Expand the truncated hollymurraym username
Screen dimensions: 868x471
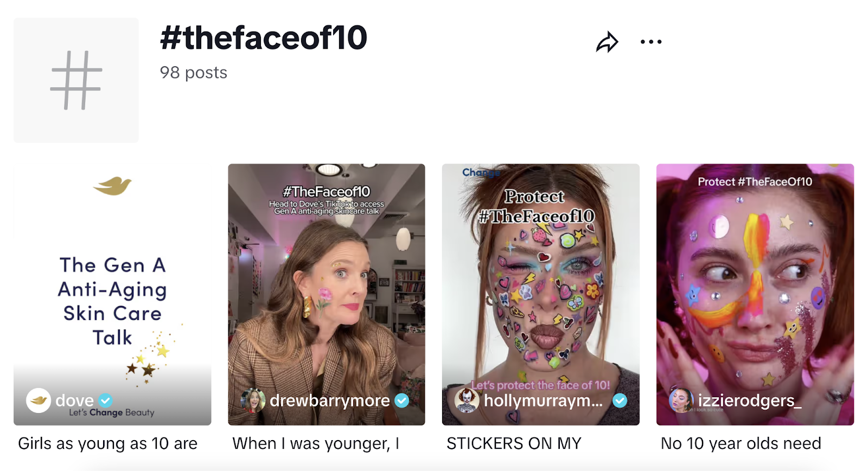[x=542, y=401]
